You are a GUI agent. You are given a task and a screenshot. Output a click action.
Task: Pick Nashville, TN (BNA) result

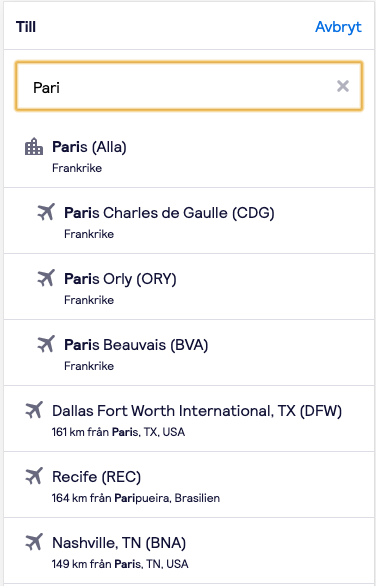click(188, 550)
